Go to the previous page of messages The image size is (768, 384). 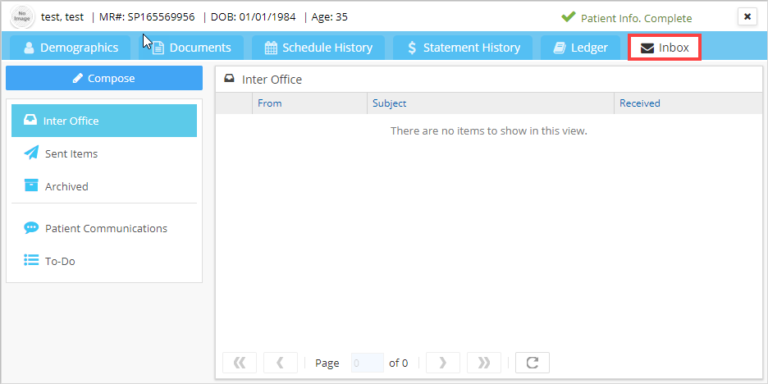280,363
